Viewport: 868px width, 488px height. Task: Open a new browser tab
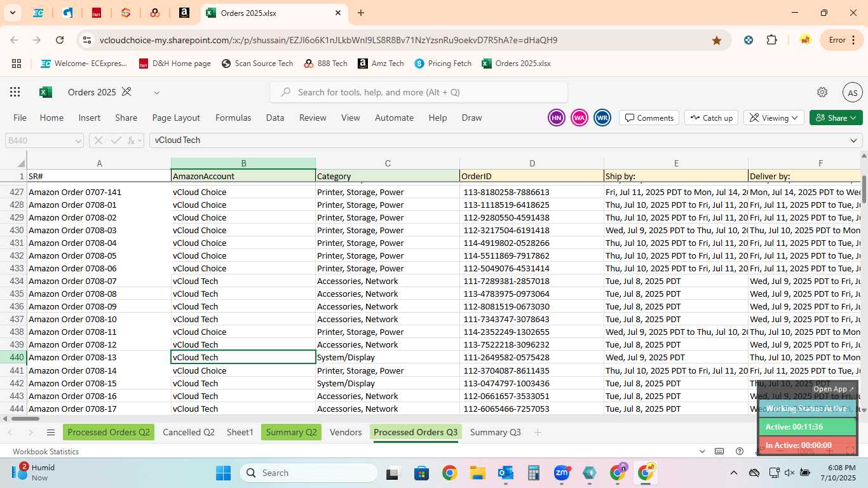(x=361, y=13)
